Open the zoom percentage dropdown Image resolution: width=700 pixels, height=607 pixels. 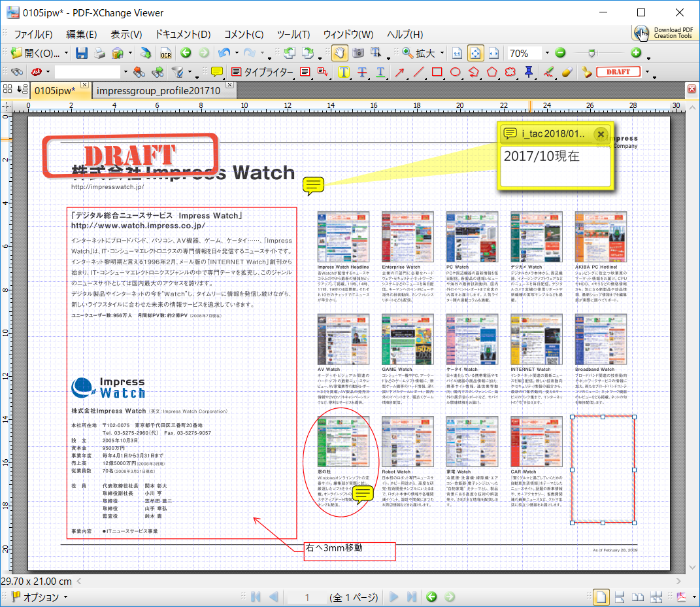(x=548, y=53)
